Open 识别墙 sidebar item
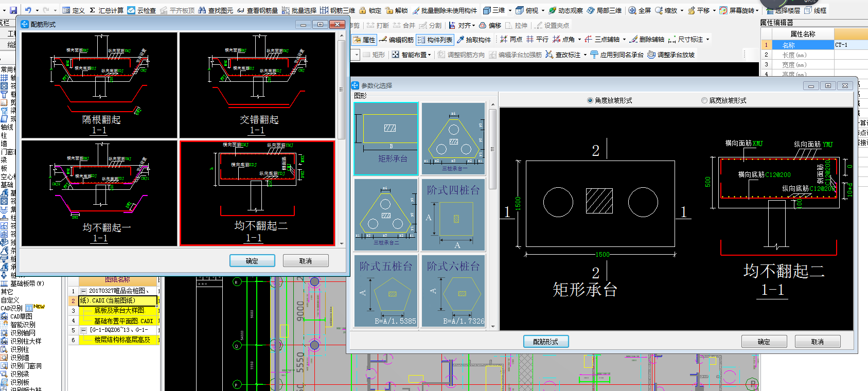This screenshot has height=391, width=868. 15,358
